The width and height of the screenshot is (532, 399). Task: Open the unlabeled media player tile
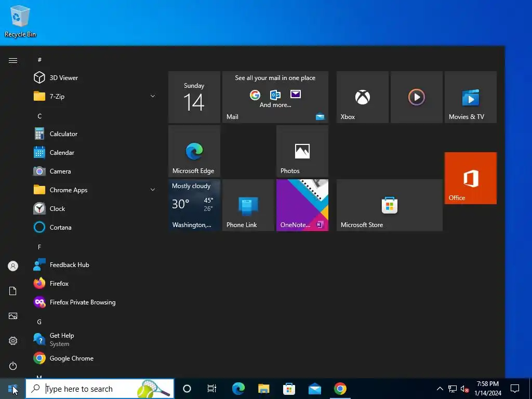(x=417, y=97)
